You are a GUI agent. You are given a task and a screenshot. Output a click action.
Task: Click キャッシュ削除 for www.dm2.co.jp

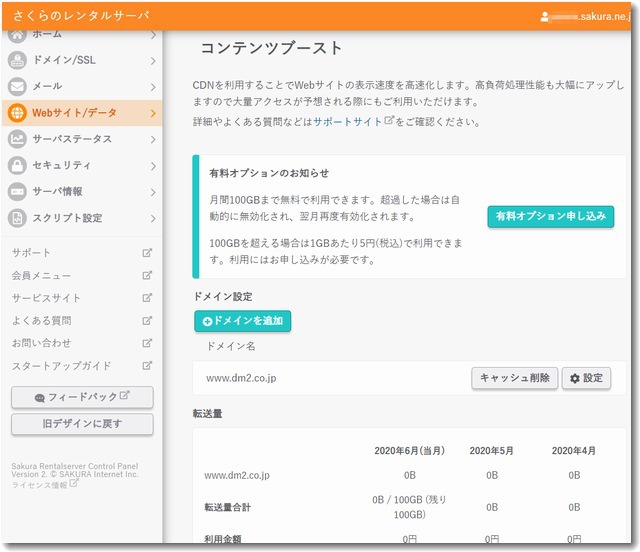point(514,378)
